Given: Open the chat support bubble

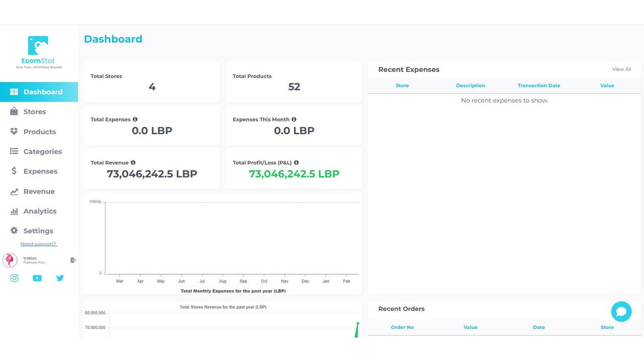Looking at the screenshot, I should click(x=621, y=312).
